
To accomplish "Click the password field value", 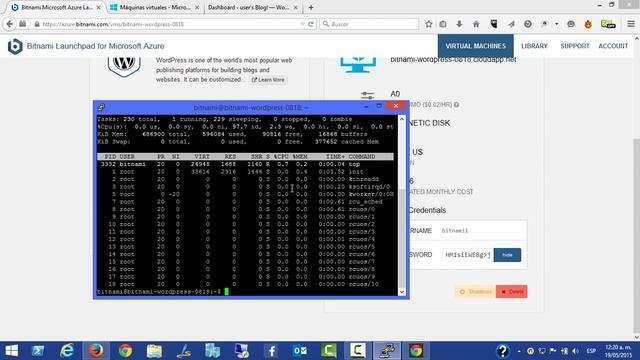I will click(x=467, y=255).
